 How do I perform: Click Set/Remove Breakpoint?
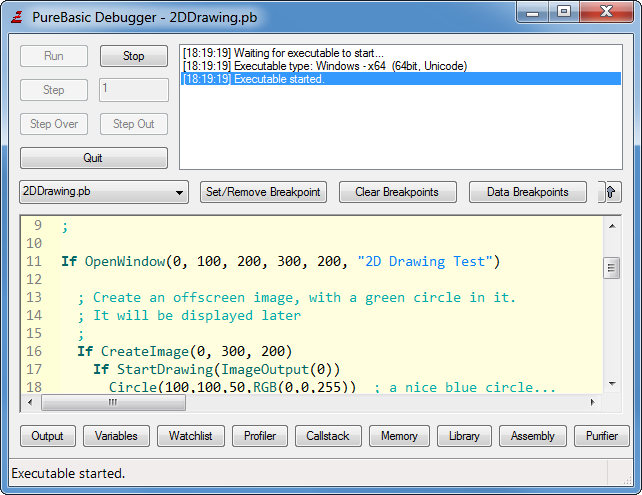tap(263, 192)
